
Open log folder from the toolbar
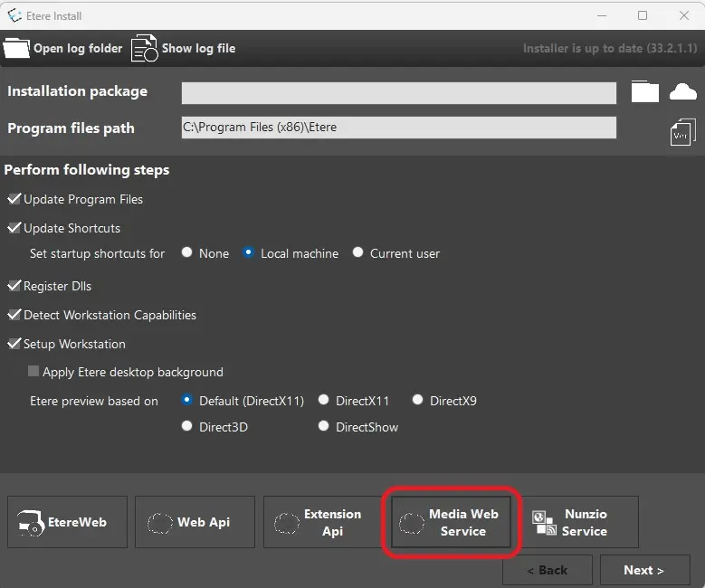[x=63, y=48]
